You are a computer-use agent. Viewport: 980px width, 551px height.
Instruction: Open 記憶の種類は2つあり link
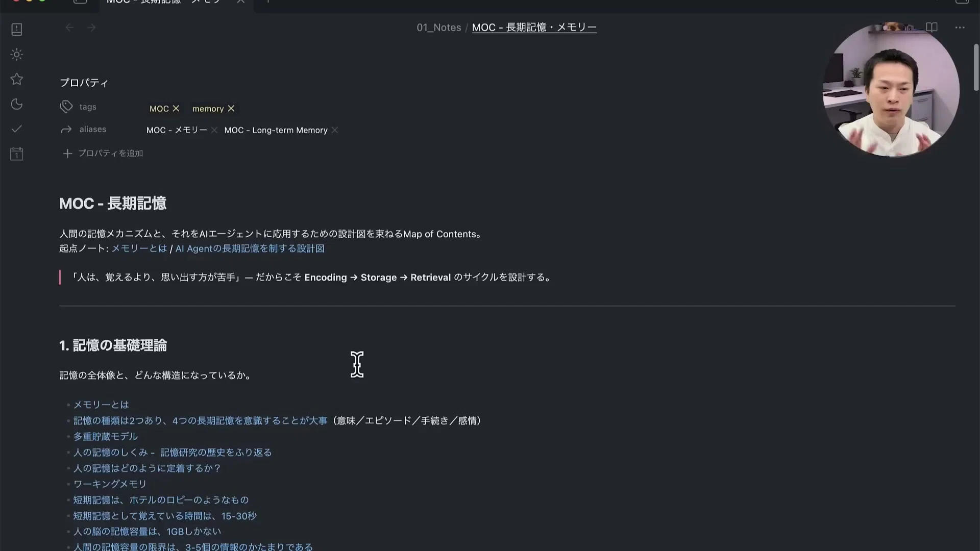click(201, 420)
